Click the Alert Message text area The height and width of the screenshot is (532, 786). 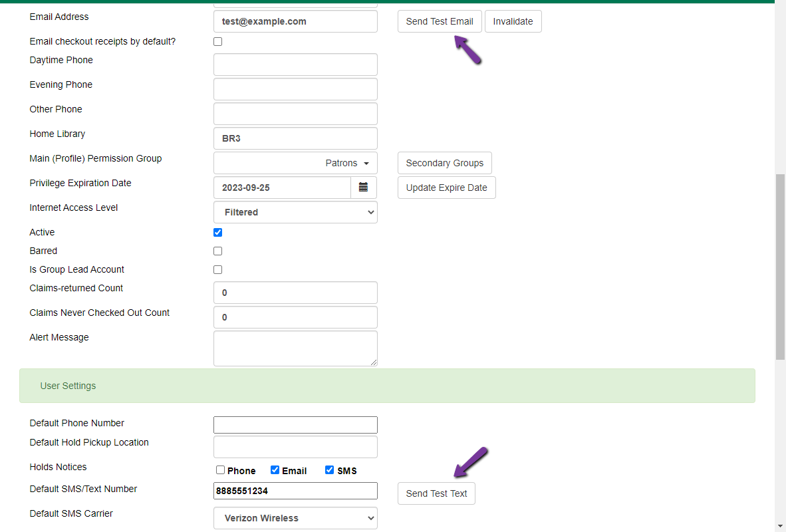(x=295, y=348)
